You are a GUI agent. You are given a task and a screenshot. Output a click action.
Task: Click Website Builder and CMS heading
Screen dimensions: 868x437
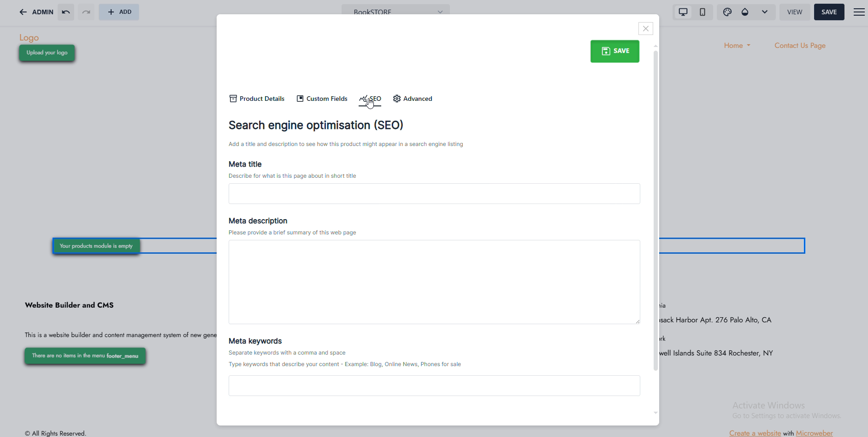[69, 305]
